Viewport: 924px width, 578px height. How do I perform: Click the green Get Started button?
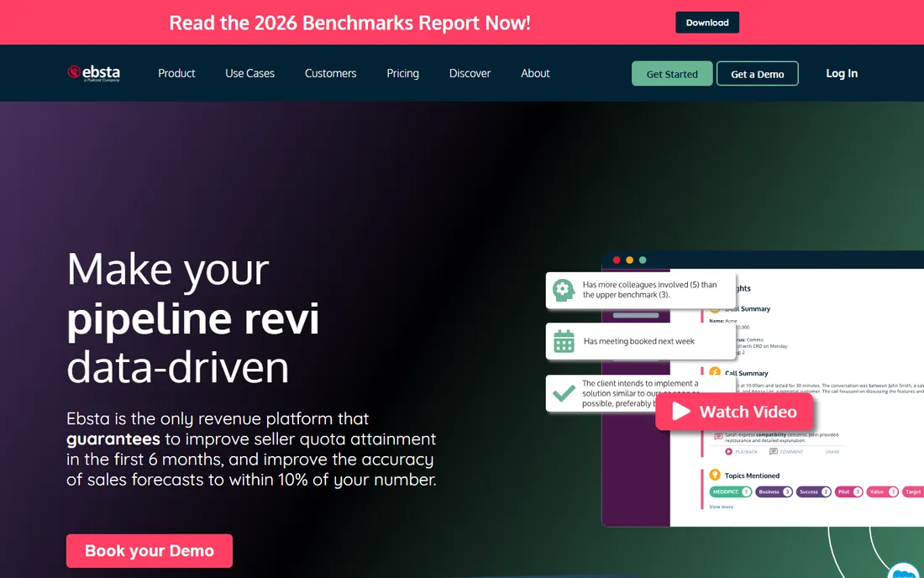point(672,74)
